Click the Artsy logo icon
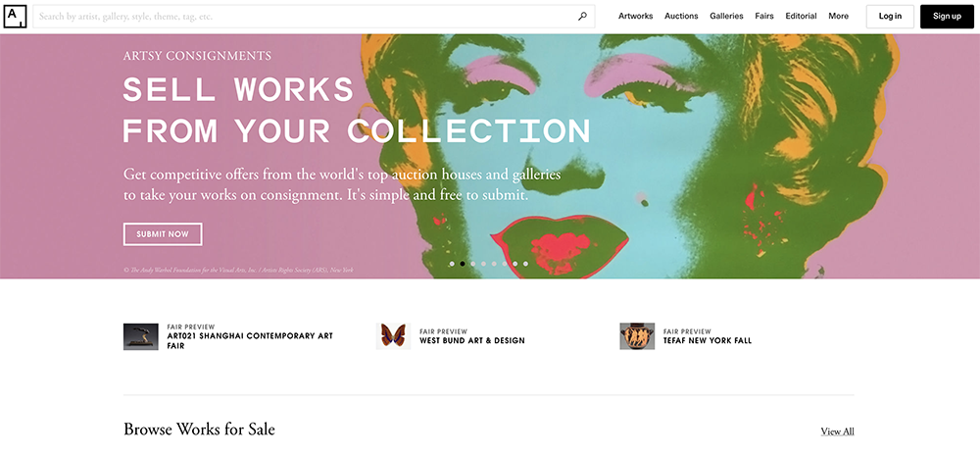Image resolution: width=980 pixels, height=455 pixels. tap(15, 17)
